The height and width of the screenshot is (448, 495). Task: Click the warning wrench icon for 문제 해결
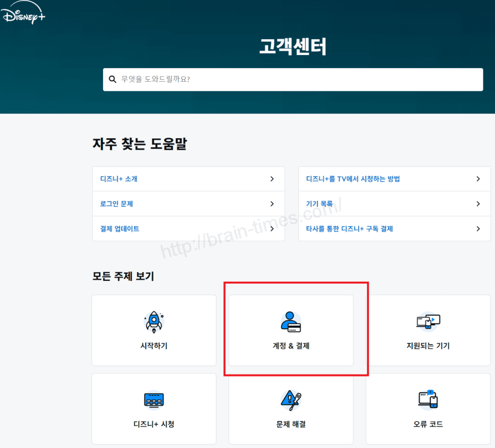pos(291,400)
